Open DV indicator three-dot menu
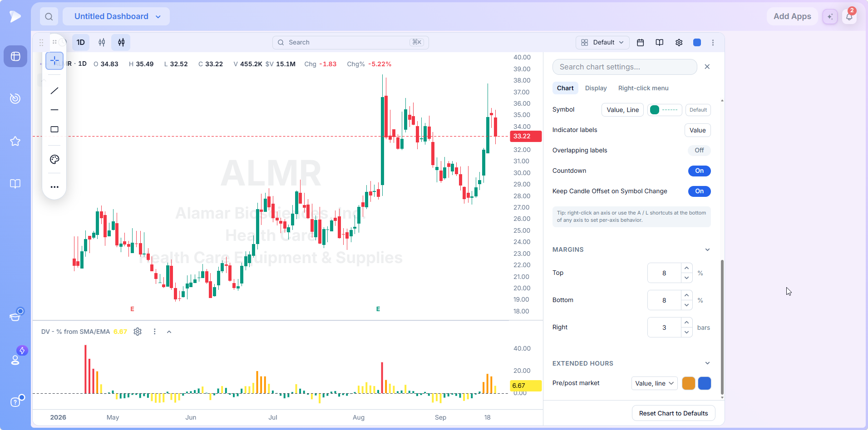The height and width of the screenshot is (430, 868). click(154, 332)
